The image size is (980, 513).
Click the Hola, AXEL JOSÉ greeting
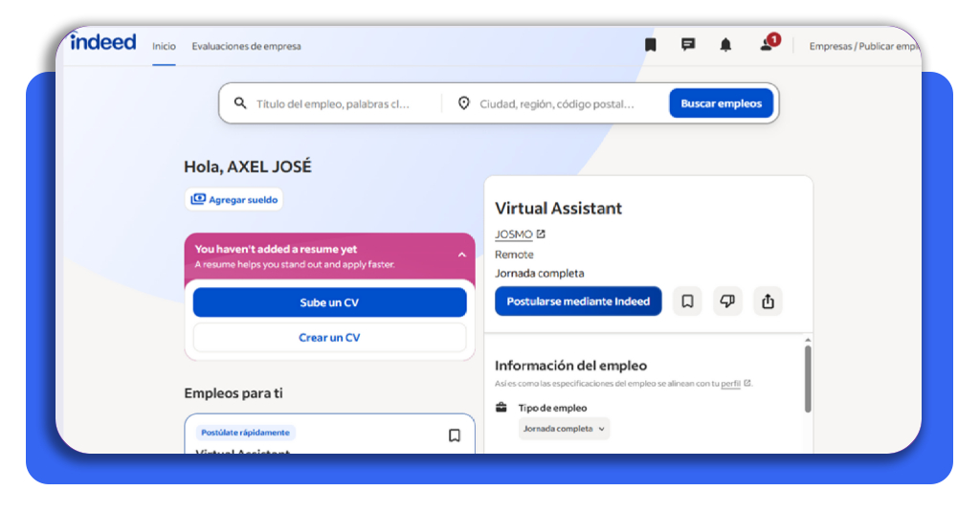(248, 167)
